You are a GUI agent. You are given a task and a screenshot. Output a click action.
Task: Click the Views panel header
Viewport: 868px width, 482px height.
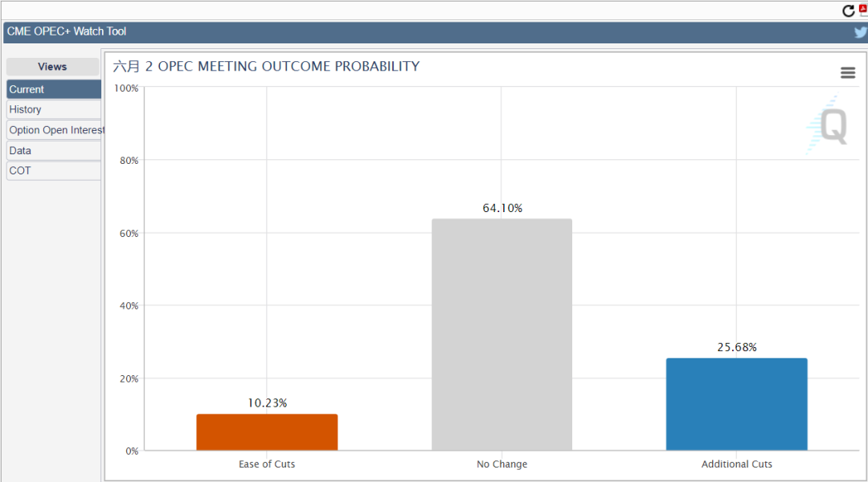52,67
